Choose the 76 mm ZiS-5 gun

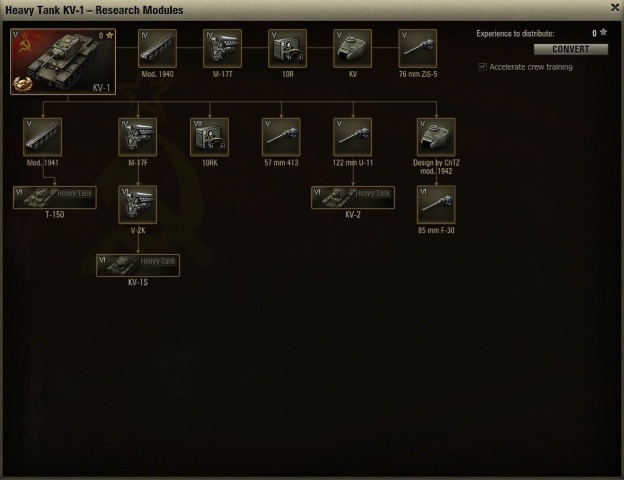pos(417,48)
